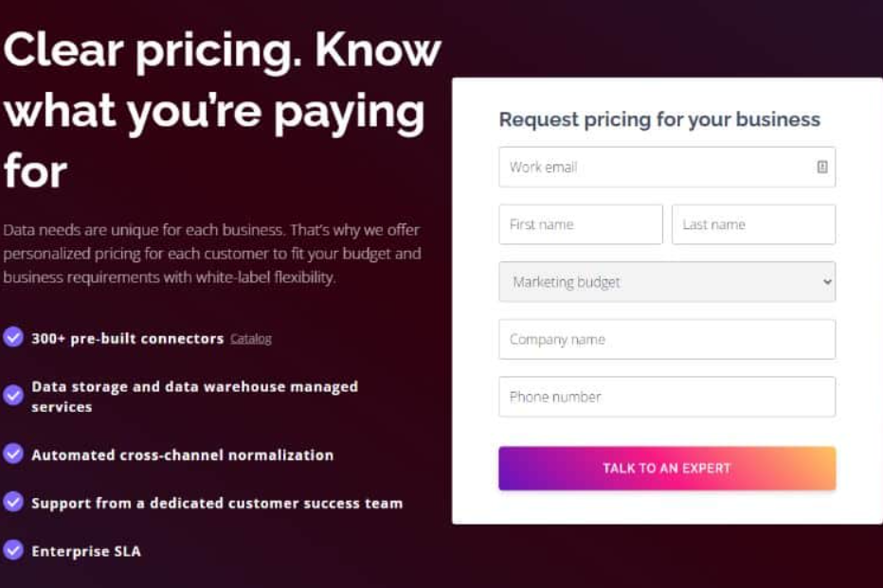Focus the Last name field

click(x=753, y=224)
